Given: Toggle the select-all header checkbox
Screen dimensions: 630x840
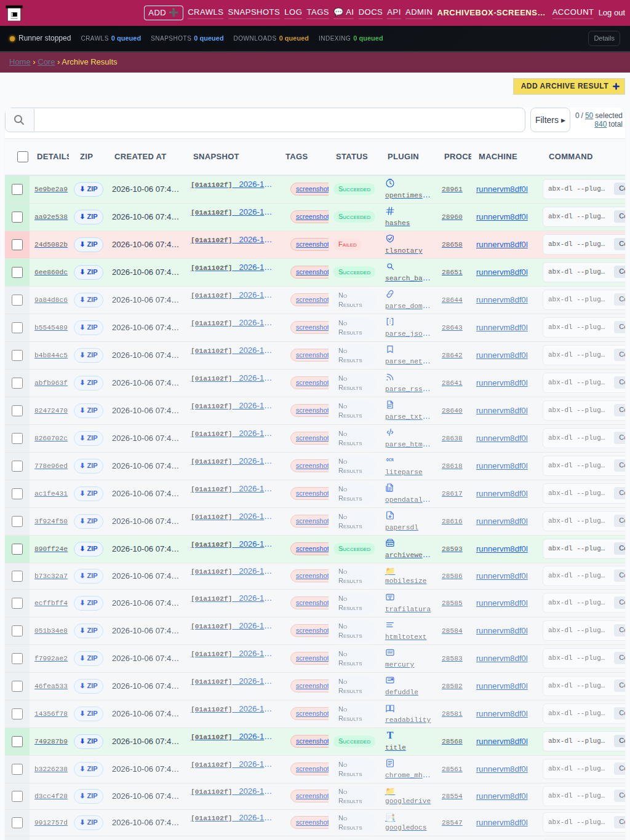Looking at the screenshot, I should point(23,157).
